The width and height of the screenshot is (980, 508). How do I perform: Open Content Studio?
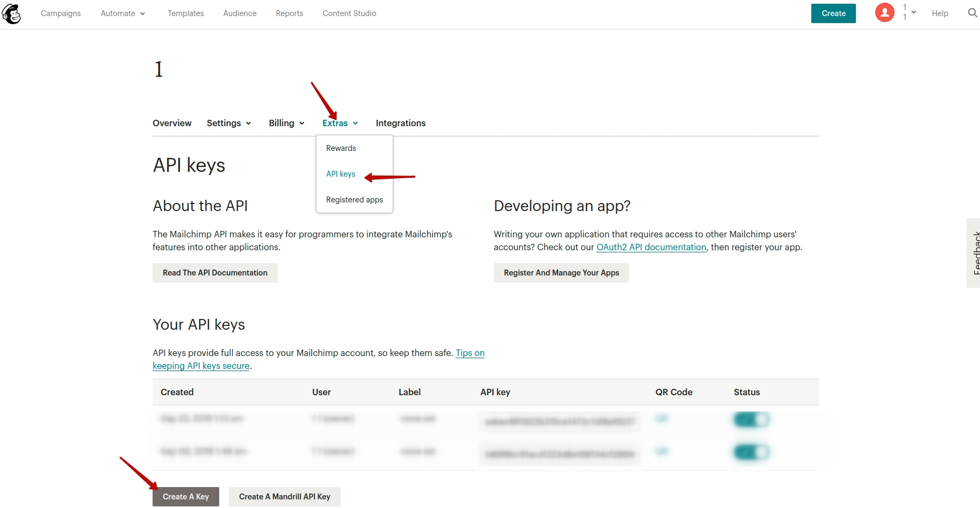point(349,13)
